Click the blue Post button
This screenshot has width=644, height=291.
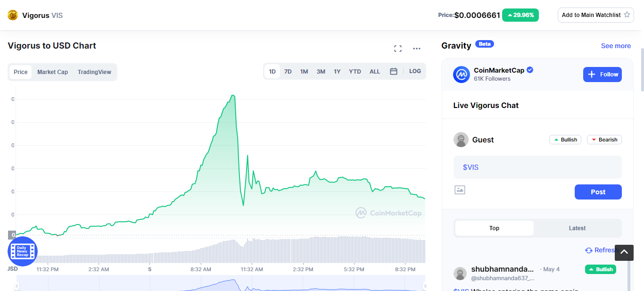[598, 192]
